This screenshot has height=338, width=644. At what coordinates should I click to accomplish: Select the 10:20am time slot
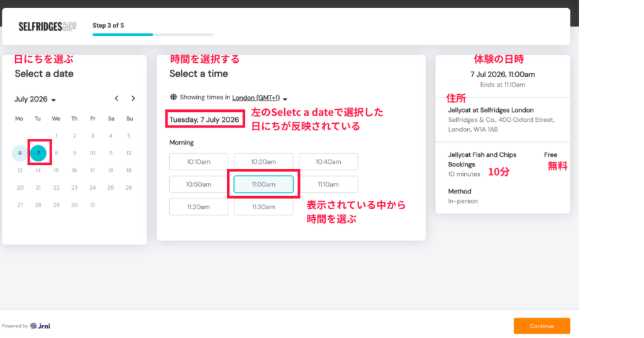click(x=264, y=161)
